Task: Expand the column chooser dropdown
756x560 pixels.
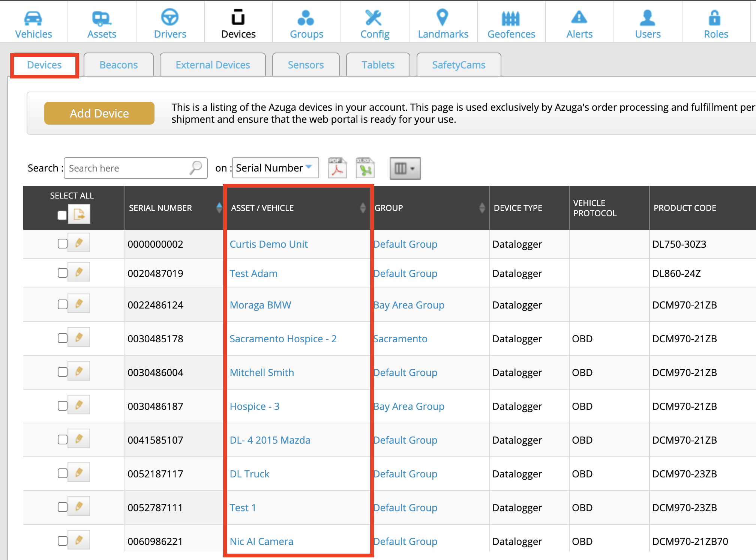Action: (405, 168)
